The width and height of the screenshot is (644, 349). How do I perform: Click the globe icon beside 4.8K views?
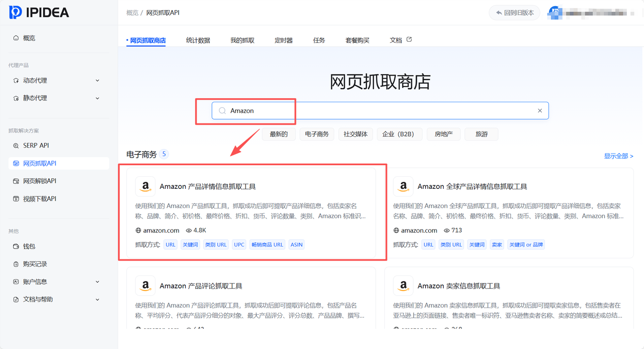[x=138, y=231]
